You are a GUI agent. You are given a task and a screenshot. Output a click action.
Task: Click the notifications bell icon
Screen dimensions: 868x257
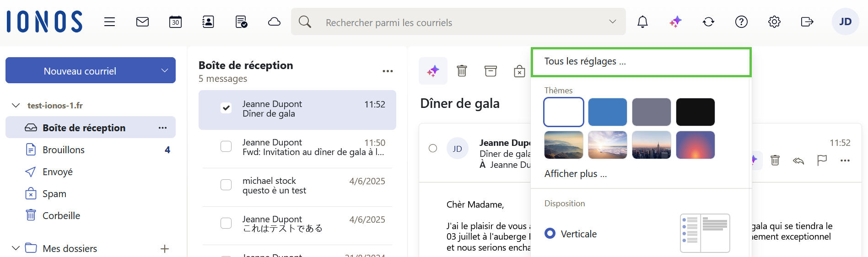[642, 21]
